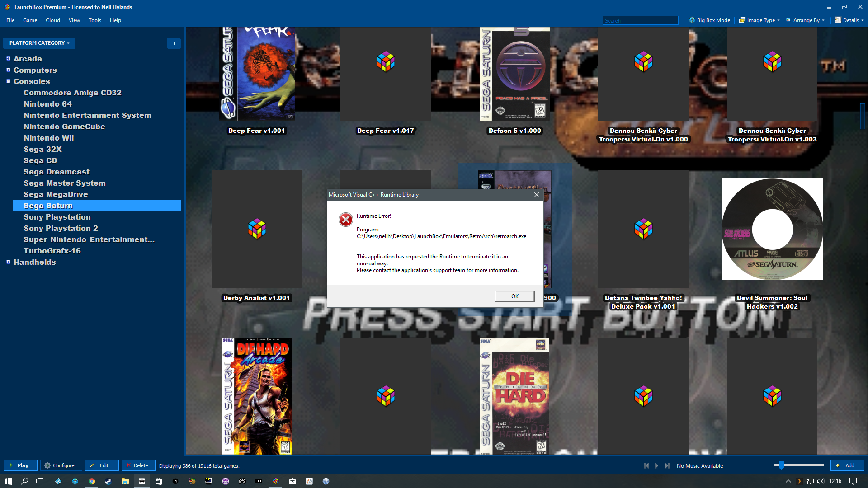Select Nintendo 64 platform
868x488 pixels.
point(47,104)
